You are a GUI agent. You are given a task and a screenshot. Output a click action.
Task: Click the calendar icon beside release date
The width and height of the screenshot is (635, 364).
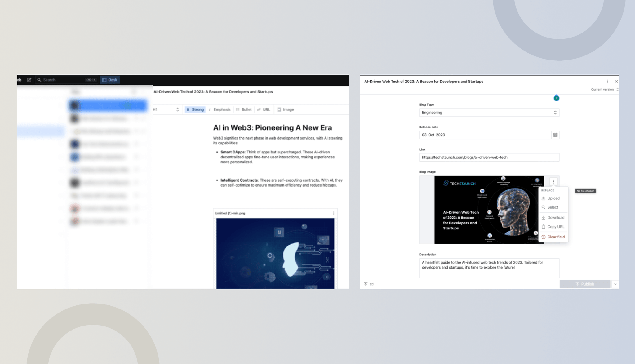[x=555, y=135]
